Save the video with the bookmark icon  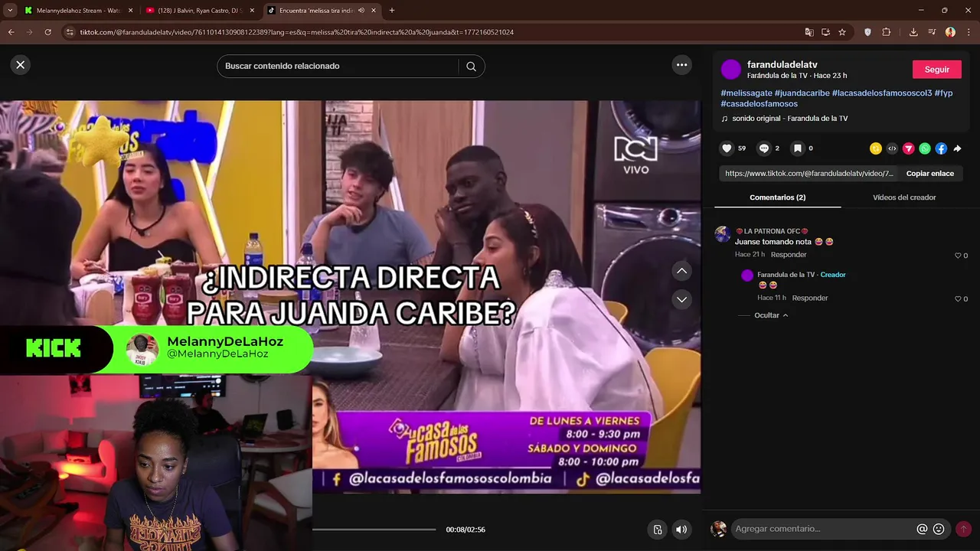pyautogui.click(x=798, y=148)
